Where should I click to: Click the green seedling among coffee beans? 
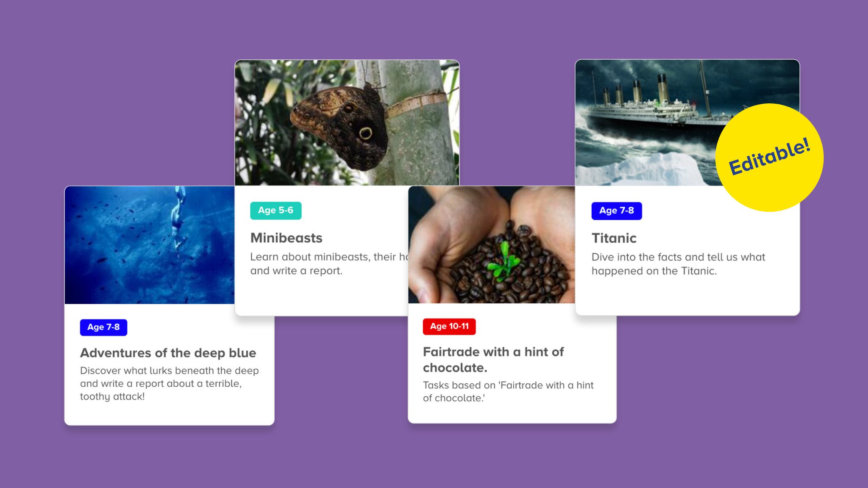coord(504,261)
